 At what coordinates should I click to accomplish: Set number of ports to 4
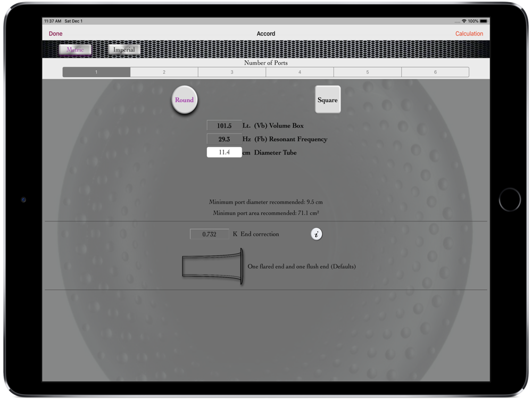click(x=300, y=72)
